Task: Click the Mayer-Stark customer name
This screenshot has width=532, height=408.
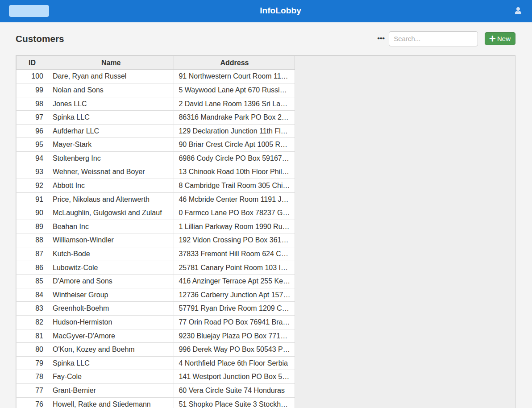Action: pos(72,145)
